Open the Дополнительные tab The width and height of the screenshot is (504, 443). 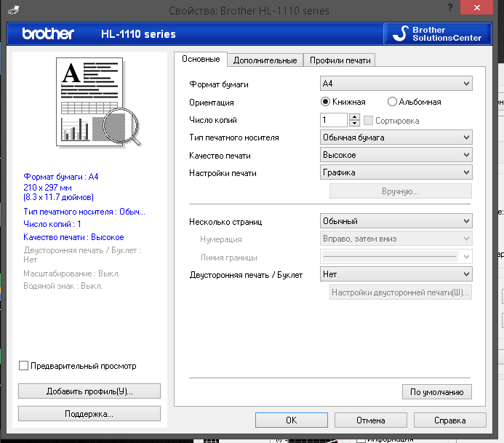(265, 60)
